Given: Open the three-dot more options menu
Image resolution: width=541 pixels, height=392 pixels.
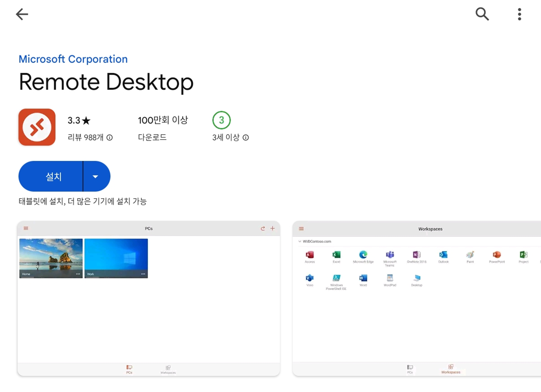Looking at the screenshot, I should pos(519,14).
